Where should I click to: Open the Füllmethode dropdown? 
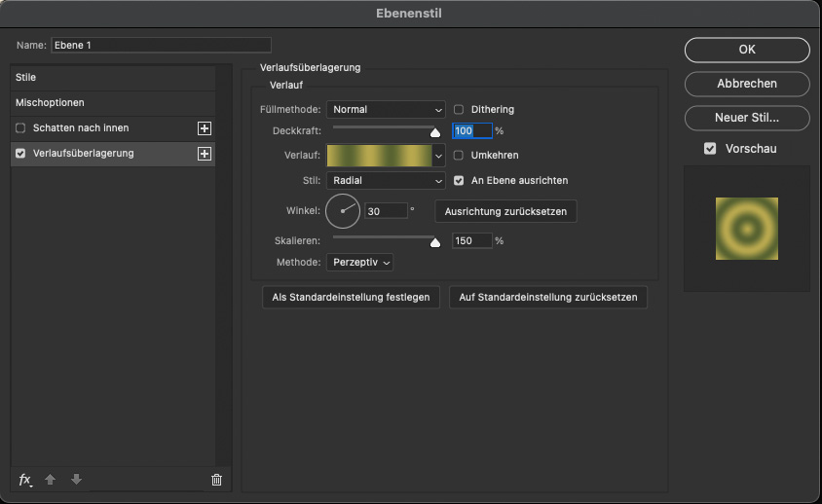[386, 110]
